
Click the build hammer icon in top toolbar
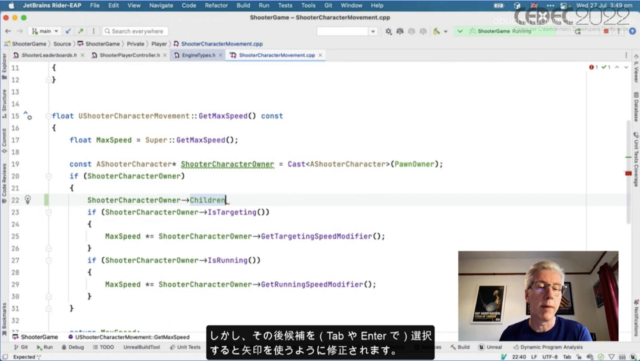click(x=437, y=31)
